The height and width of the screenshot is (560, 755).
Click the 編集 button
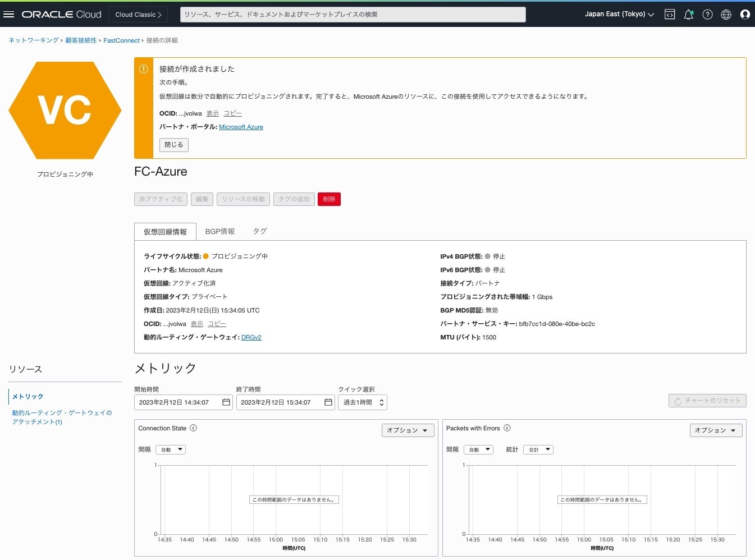coord(202,199)
